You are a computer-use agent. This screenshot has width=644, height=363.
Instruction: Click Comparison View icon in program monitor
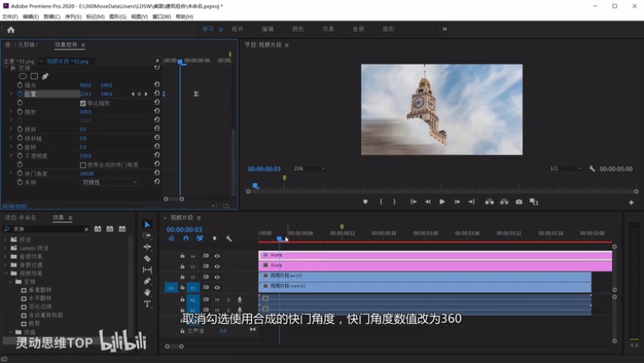[x=534, y=202]
